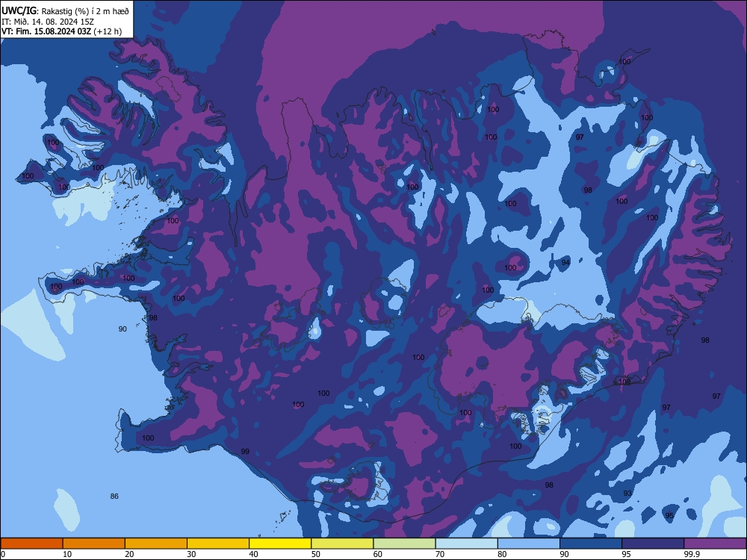Select the 'IT: Mið. 14. 08. 2024 15Z' line
The height and width of the screenshot is (560, 747).
pos(48,22)
